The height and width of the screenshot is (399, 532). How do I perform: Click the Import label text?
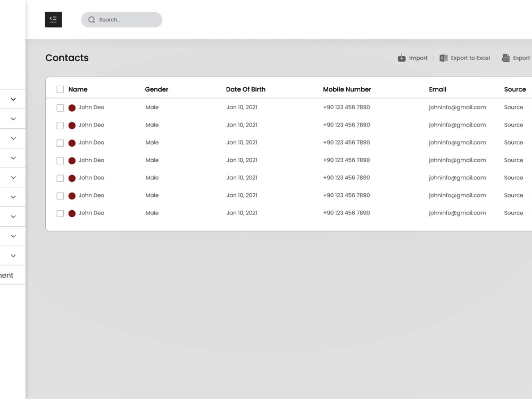click(418, 58)
